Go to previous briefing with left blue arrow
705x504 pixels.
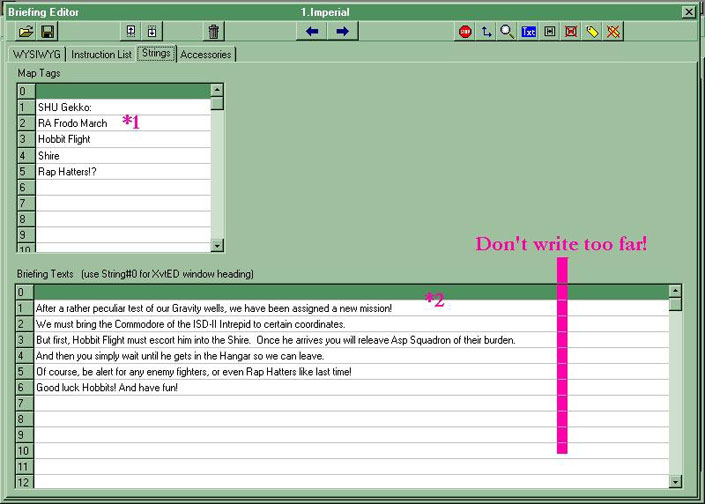[x=312, y=31]
